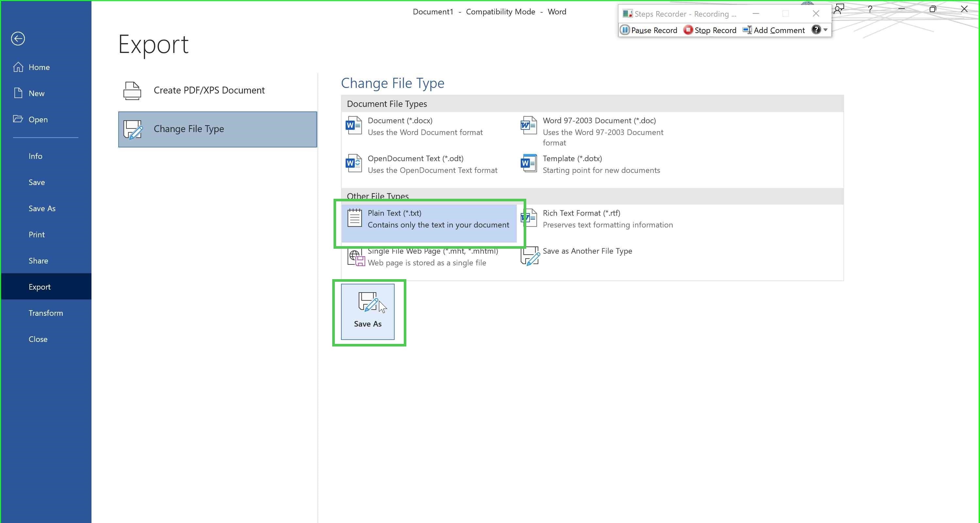
Task: Add Comment in Steps Recorder
Action: point(774,30)
